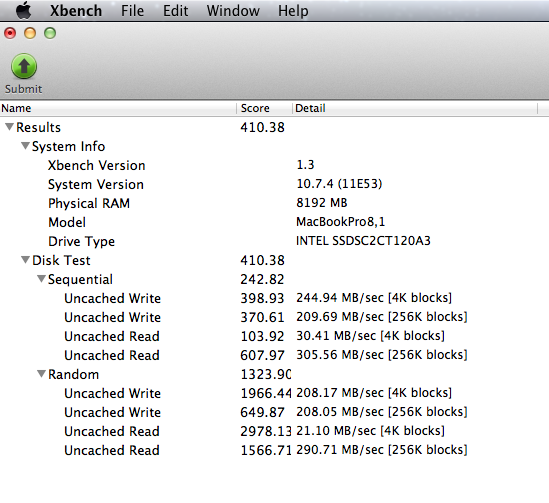Click the 10.7.4 (11E53) detail value
Screen dimensions: 549x503
coord(339,184)
